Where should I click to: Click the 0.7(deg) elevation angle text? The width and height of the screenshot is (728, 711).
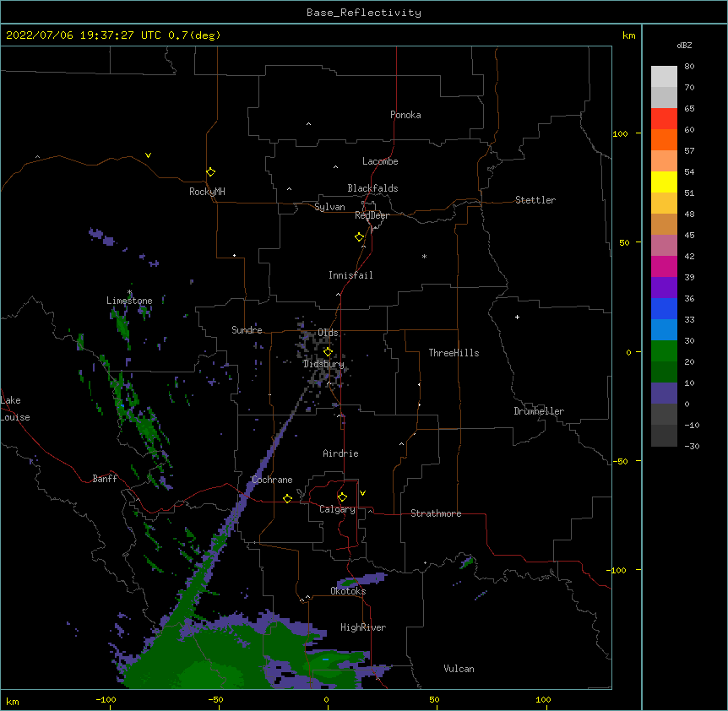(194, 35)
